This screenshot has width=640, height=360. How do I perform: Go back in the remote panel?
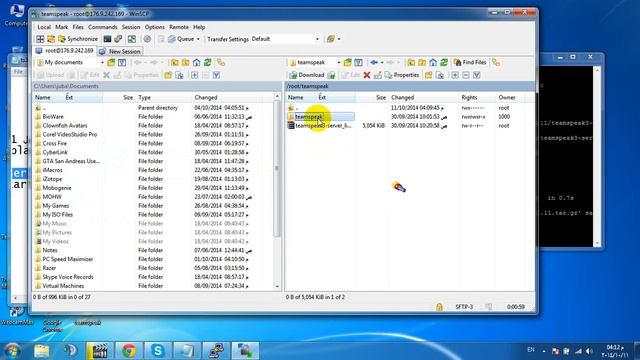pos(374,62)
